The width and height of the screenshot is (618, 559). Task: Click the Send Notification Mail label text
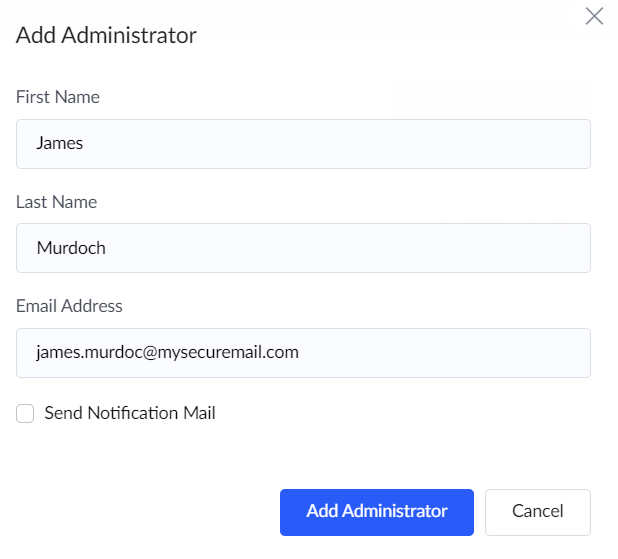pyautogui.click(x=130, y=413)
